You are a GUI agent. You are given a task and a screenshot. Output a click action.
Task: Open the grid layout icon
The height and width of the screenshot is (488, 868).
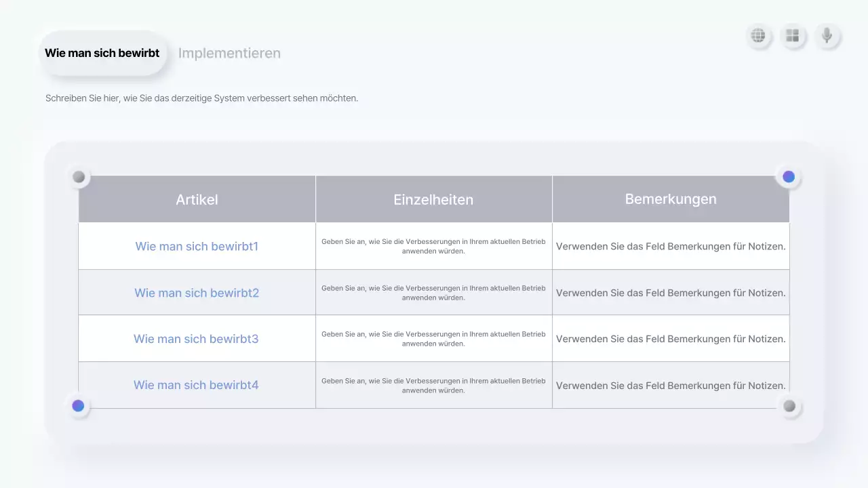pyautogui.click(x=792, y=36)
